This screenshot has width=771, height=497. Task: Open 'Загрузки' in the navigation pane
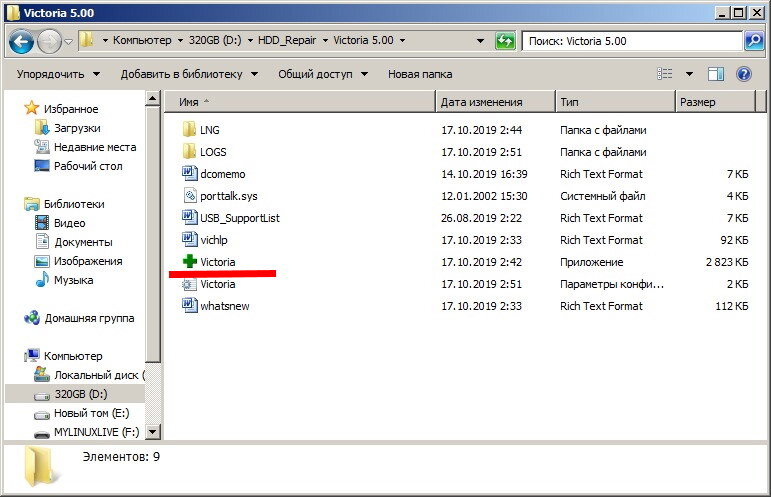pyautogui.click(x=77, y=128)
